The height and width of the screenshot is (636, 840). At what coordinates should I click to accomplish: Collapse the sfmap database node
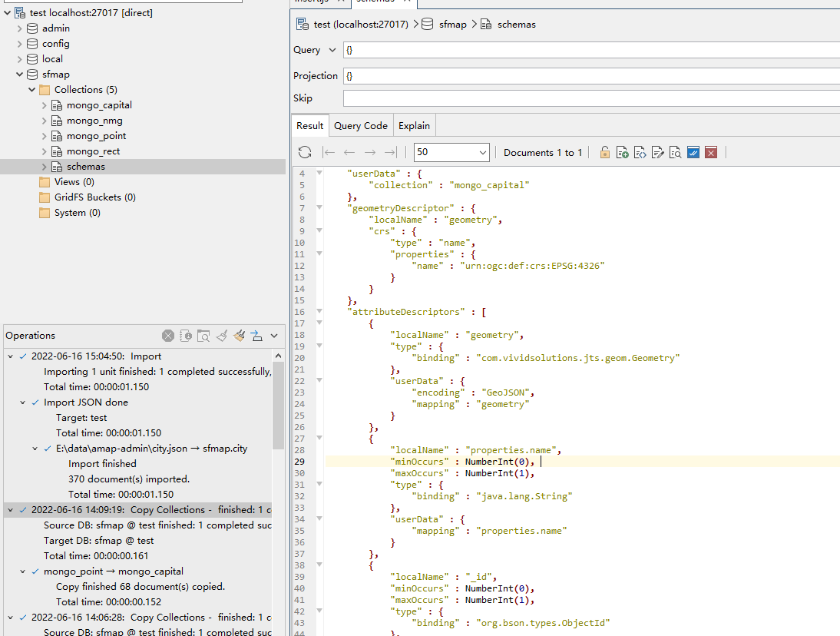[x=19, y=74]
